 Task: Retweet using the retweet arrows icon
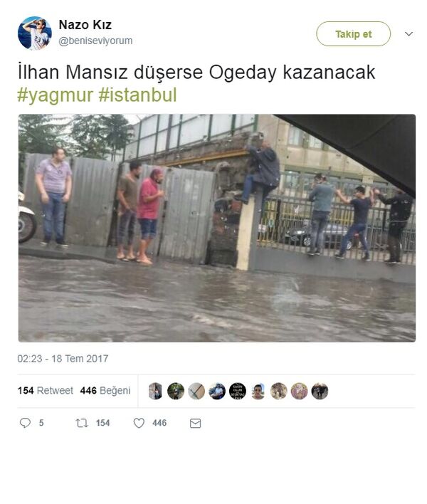tap(82, 423)
